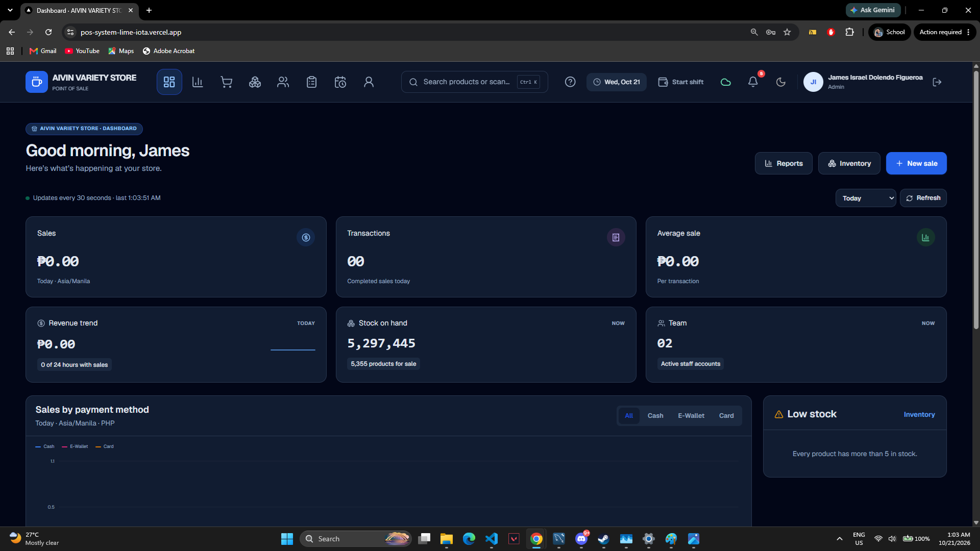Select the Cash payment tab
The width and height of the screenshot is (980, 551).
(655, 416)
